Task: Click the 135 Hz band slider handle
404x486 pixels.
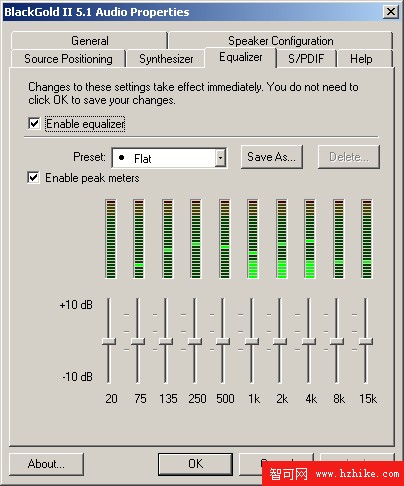Action: coord(166,341)
